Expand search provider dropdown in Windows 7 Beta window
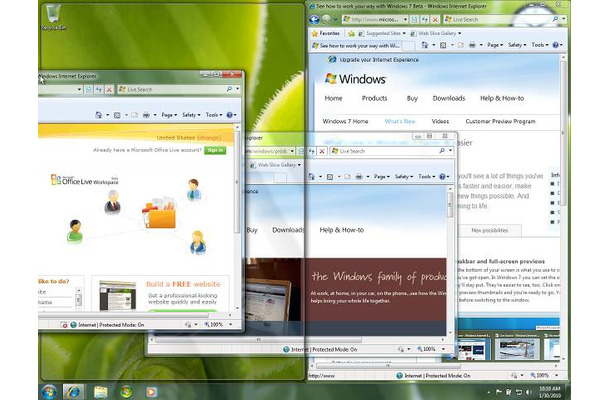610x400 pixels. pos(563,19)
